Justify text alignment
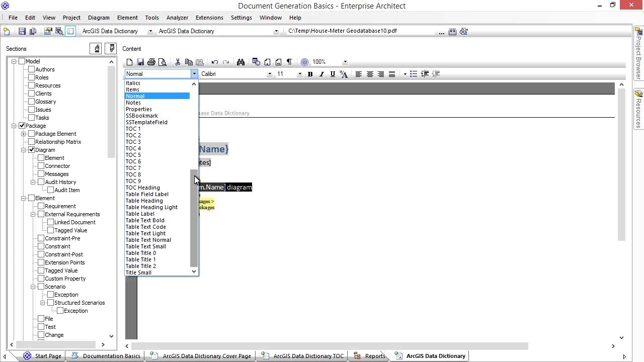The image size is (644, 362). pos(392,74)
